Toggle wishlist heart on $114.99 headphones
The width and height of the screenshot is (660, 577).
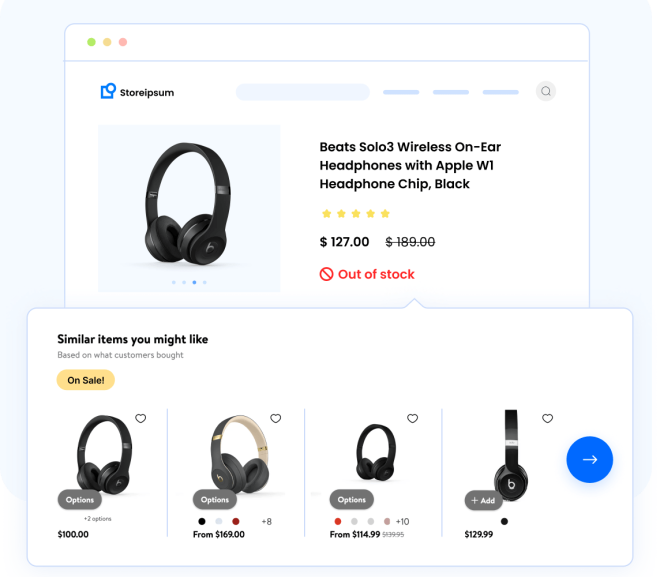[412, 418]
